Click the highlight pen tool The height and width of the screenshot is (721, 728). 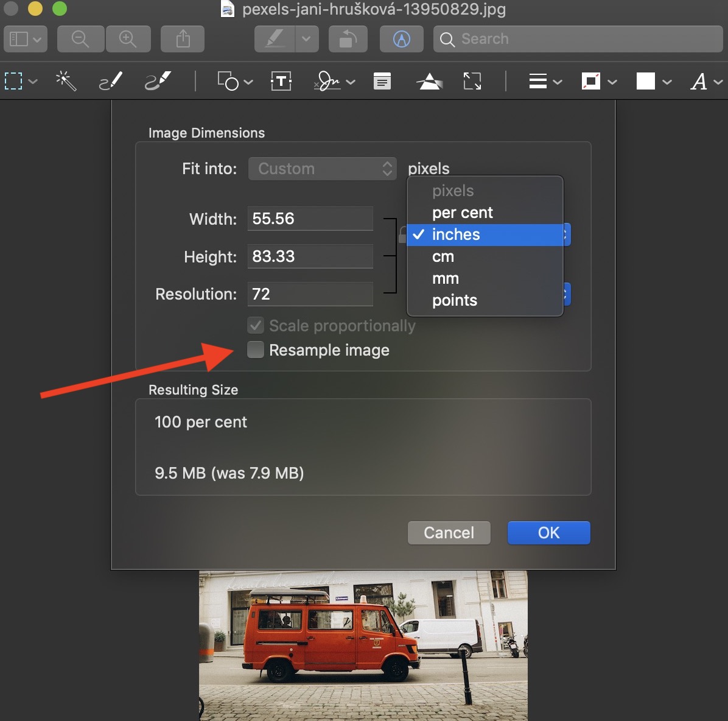tap(275, 39)
